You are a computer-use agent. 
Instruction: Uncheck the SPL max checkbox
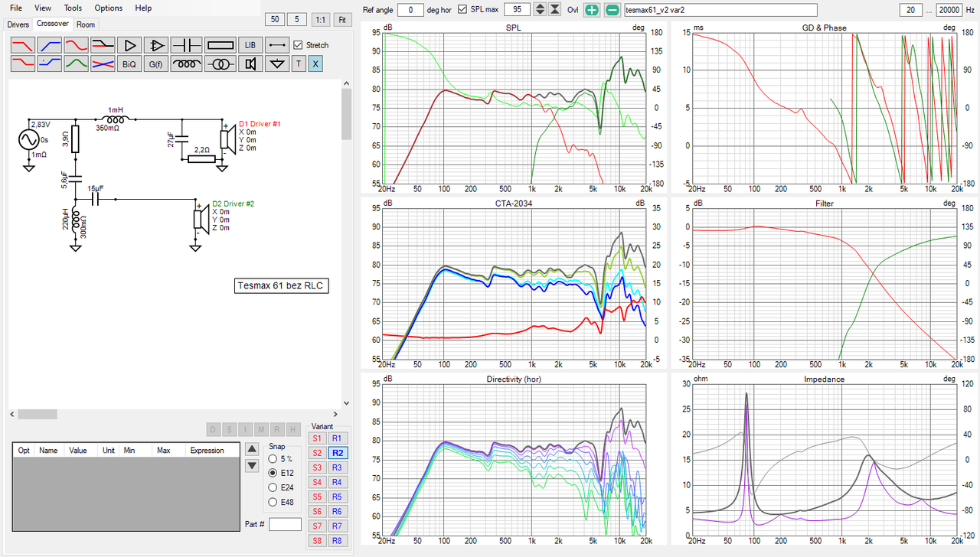(x=463, y=9)
